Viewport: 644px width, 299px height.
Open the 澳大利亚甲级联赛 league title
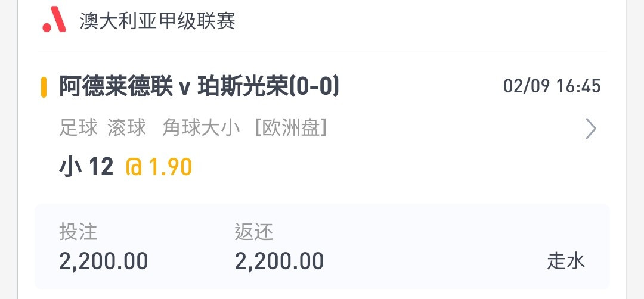point(157,21)
